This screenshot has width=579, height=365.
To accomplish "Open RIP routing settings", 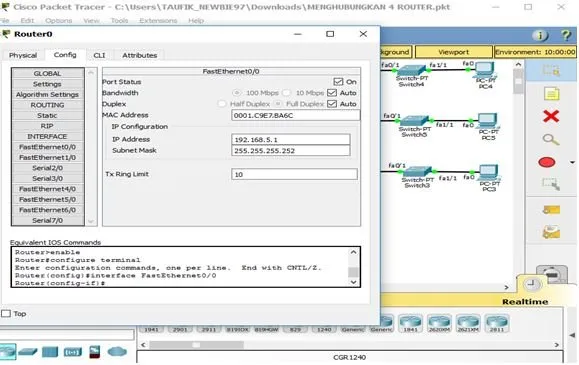I will (47, 126).
